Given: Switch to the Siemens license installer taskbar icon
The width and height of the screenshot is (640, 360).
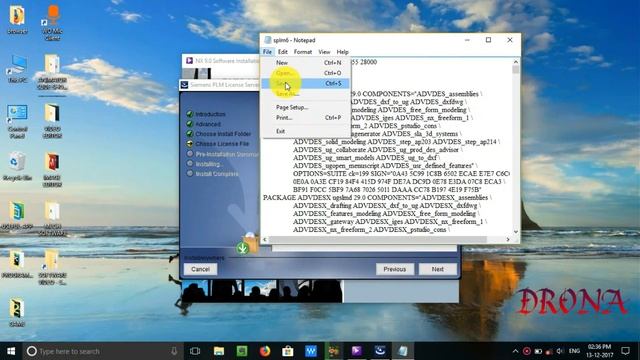Looking at the screenshot, I should (380, 351).
